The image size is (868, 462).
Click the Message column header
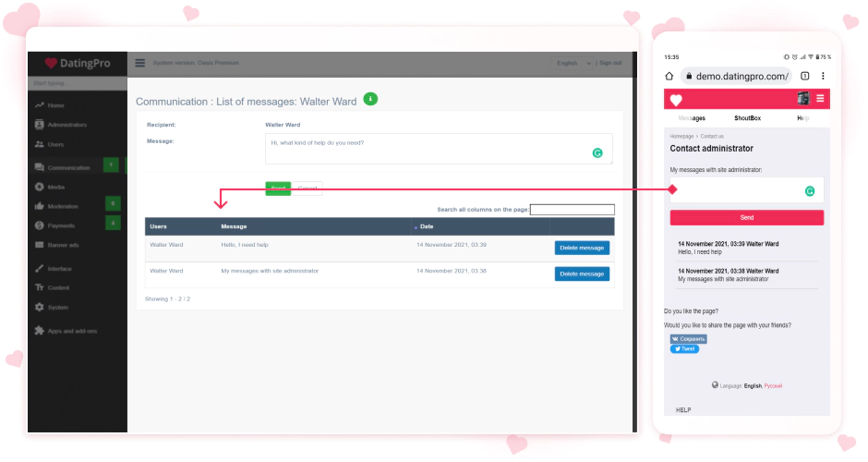coord(234,226)
